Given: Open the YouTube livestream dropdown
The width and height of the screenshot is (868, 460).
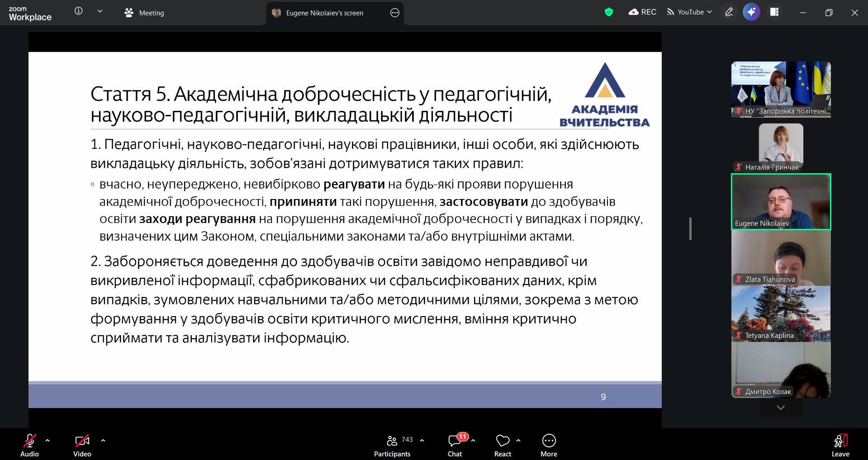Looking at the screenshot, I should pos(689,12).
